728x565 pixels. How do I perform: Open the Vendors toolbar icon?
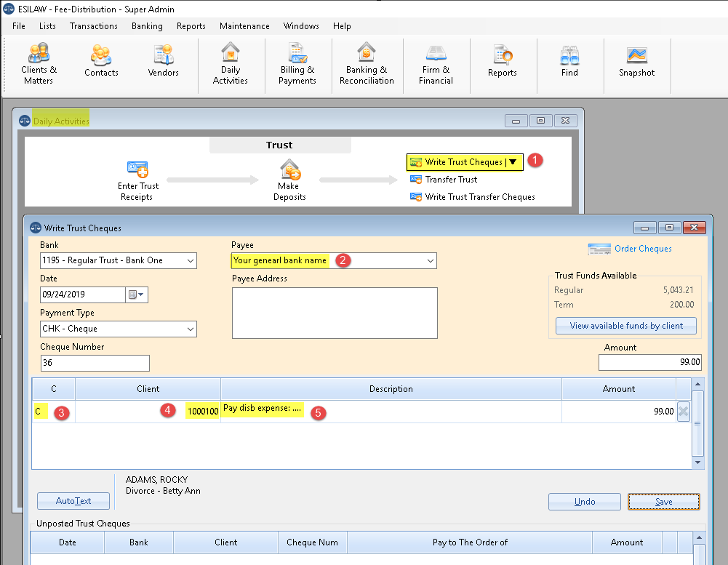[x=163, y=61]
